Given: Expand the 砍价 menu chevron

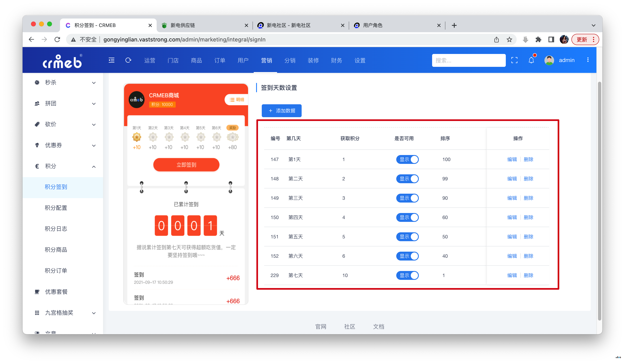Looking at the screenshot, I should pyautogui.click(x=93, y=124).
